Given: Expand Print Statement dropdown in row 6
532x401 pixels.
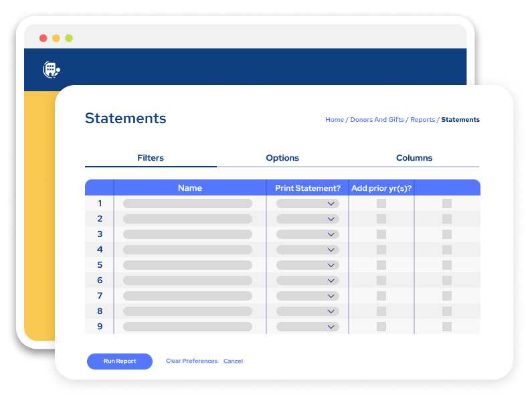Looking at the screenshot, I should [x=308, y=280].
